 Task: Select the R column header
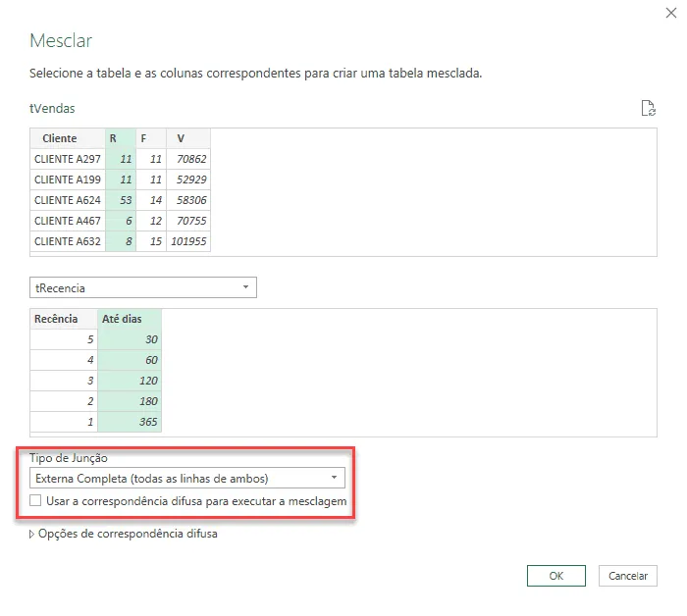(x=121, y=138)
